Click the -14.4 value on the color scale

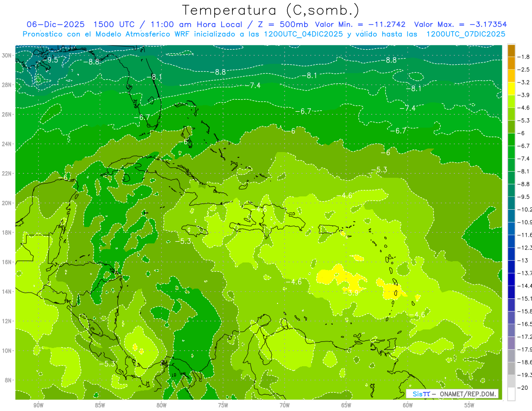click(525, 286)
